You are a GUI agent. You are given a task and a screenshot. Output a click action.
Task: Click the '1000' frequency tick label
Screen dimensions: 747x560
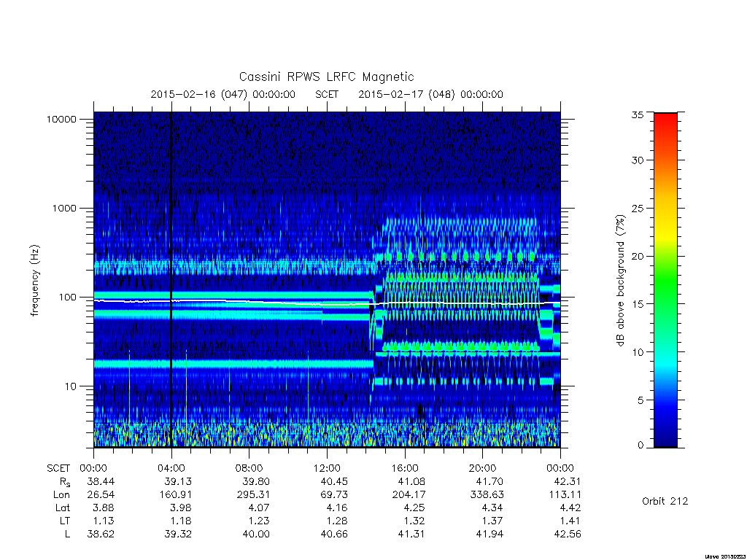[x=64, y=208]
